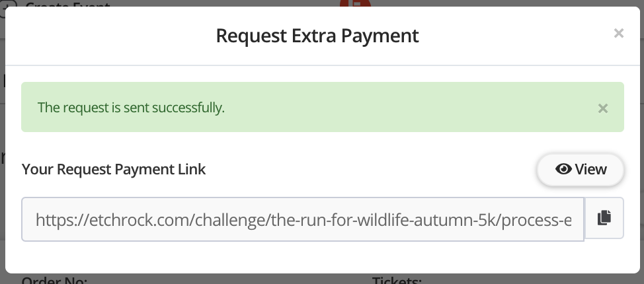Click the 'process-e' end of the URL
The height and width of the screenshot is (284, 644).
[x=536, y=221]
